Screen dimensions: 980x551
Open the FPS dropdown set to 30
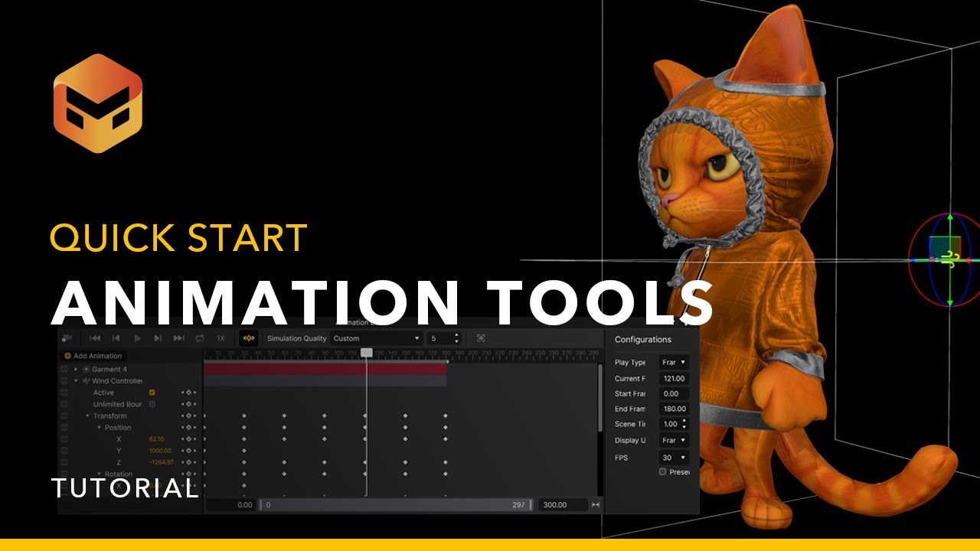tap(674, 458)
